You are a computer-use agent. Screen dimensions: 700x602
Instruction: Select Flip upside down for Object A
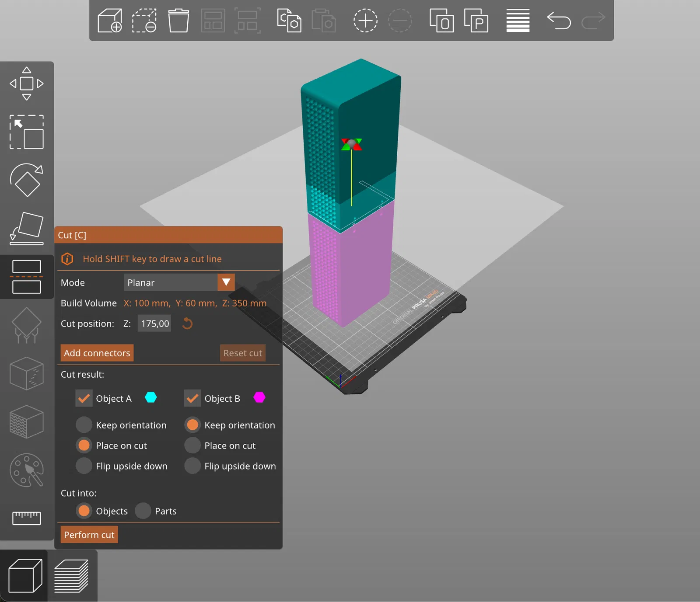[84, 466]
